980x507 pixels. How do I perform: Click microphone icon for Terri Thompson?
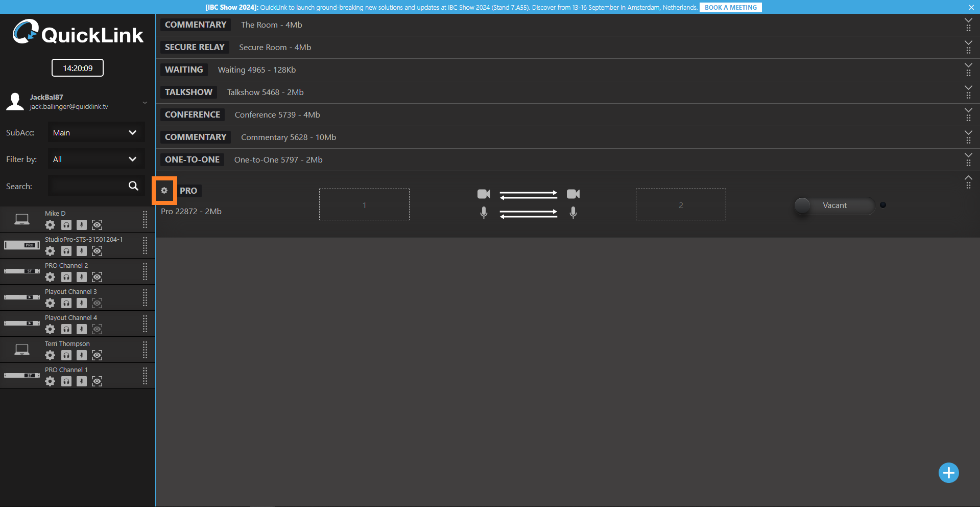tap(82, 355)
